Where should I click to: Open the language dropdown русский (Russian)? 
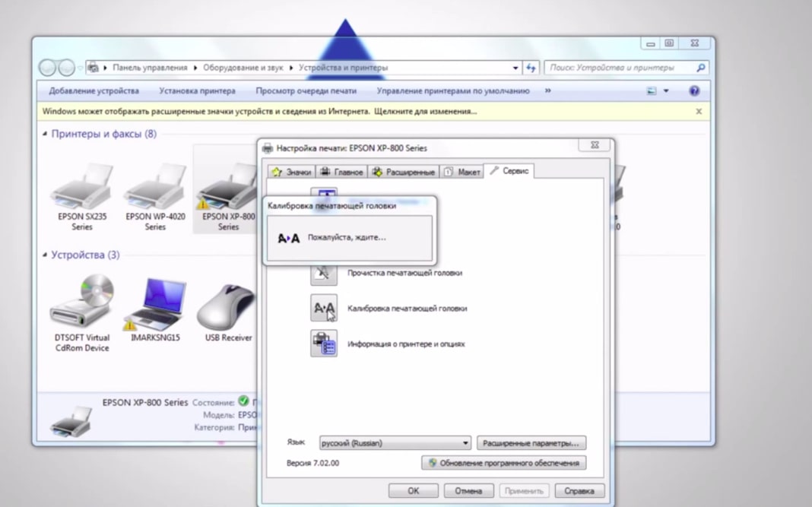[x=395, y=443]
